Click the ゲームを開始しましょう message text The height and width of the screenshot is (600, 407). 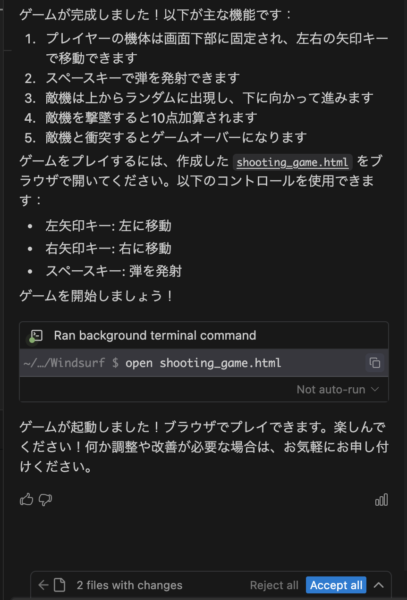96,296
